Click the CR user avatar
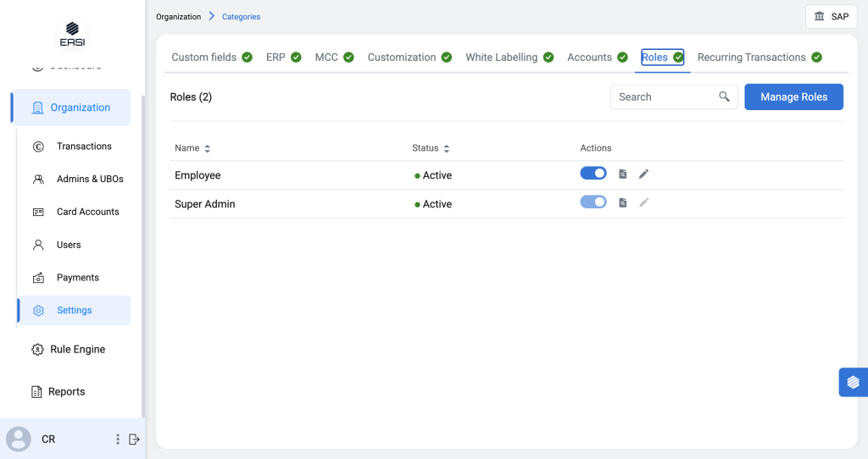This screenshot has height=459, width=868. coord(19,440)
